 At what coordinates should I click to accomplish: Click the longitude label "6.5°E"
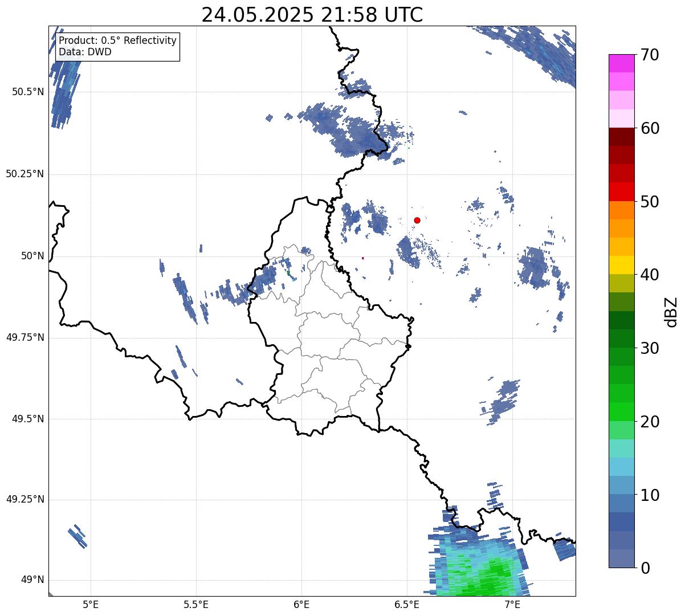pyautogui.click(x=407, y=604)
